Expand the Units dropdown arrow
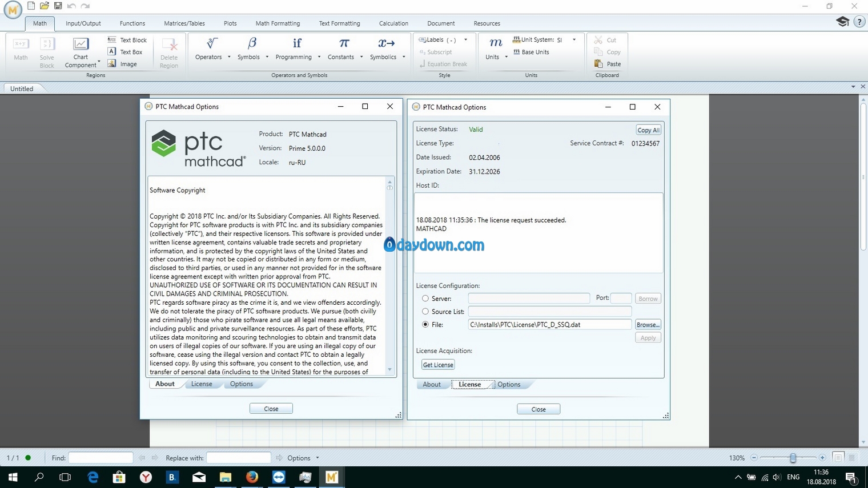 507,57
